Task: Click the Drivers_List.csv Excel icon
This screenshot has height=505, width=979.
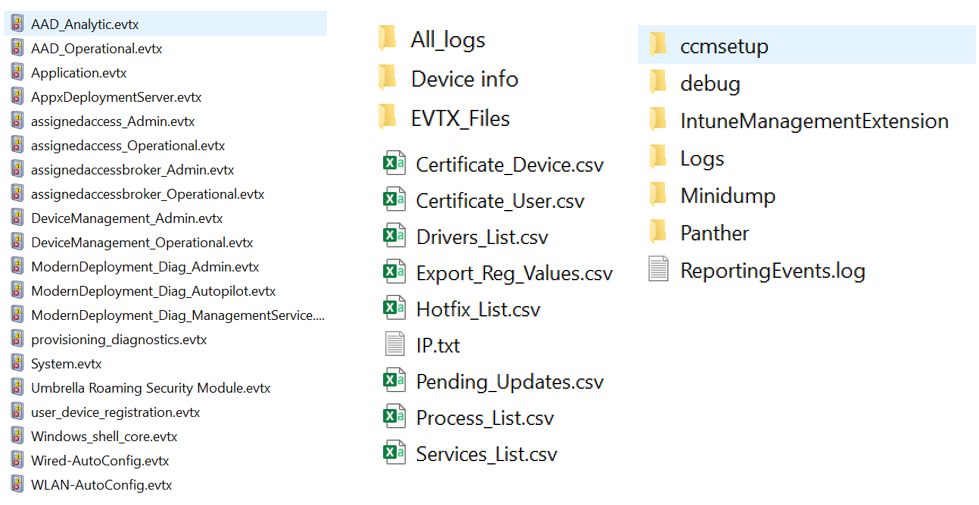Action: point(394,236)
